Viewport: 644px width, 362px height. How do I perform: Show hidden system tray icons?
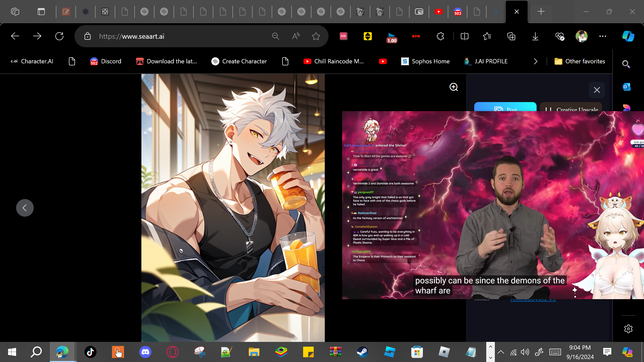[501, 352]
